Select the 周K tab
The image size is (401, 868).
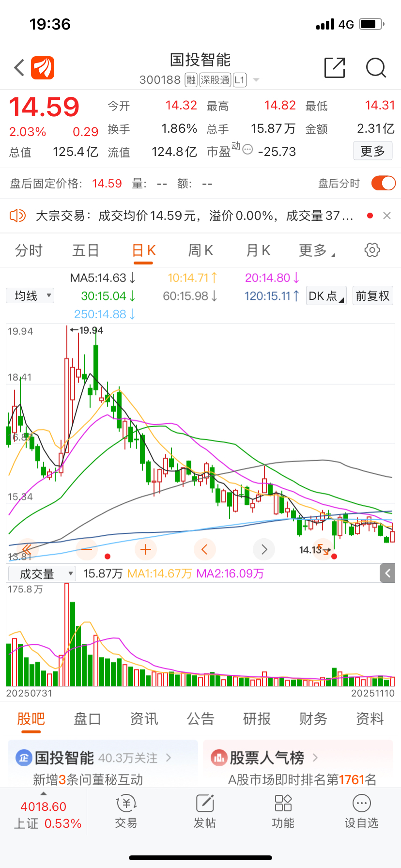pyautogui.click(x=200, y=250)
